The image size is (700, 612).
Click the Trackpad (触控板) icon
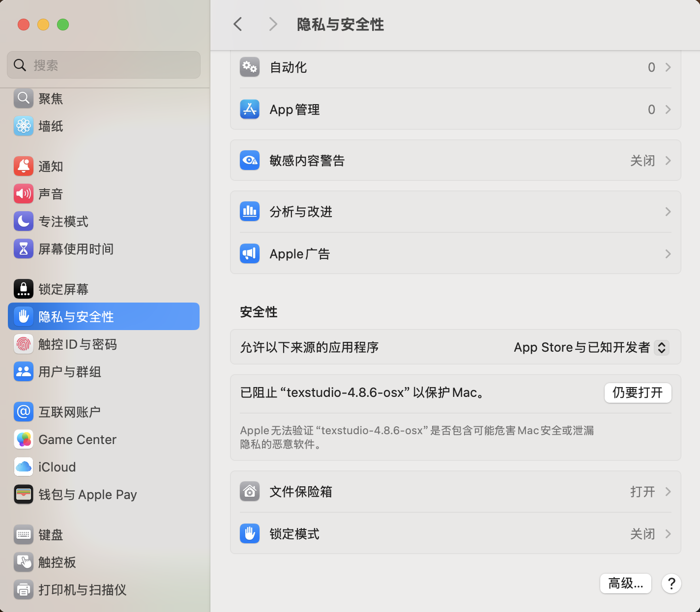(x=24, y=562)
